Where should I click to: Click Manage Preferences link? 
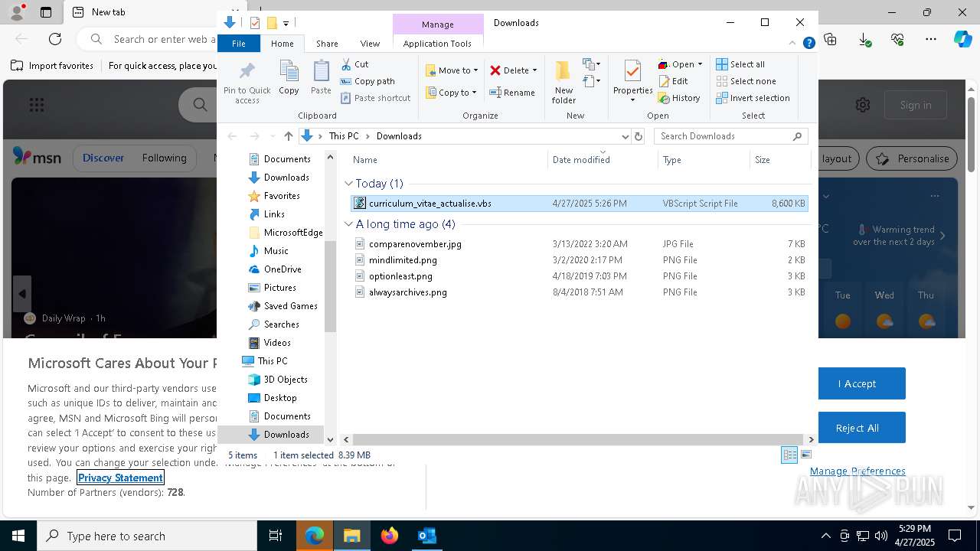[x=857, y=471]
